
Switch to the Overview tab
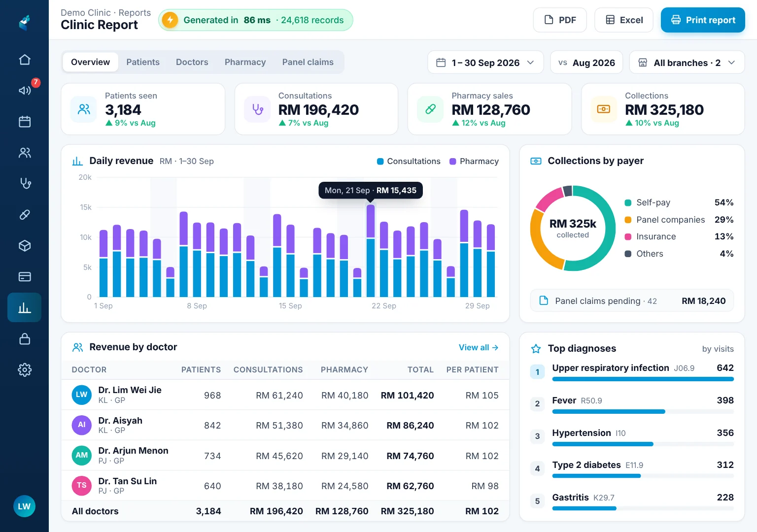91,62
